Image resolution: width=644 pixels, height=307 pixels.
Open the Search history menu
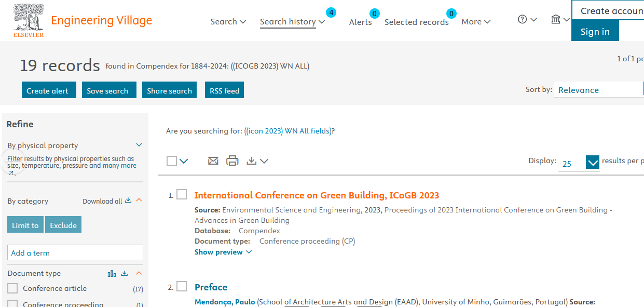[x=292, y=22]
